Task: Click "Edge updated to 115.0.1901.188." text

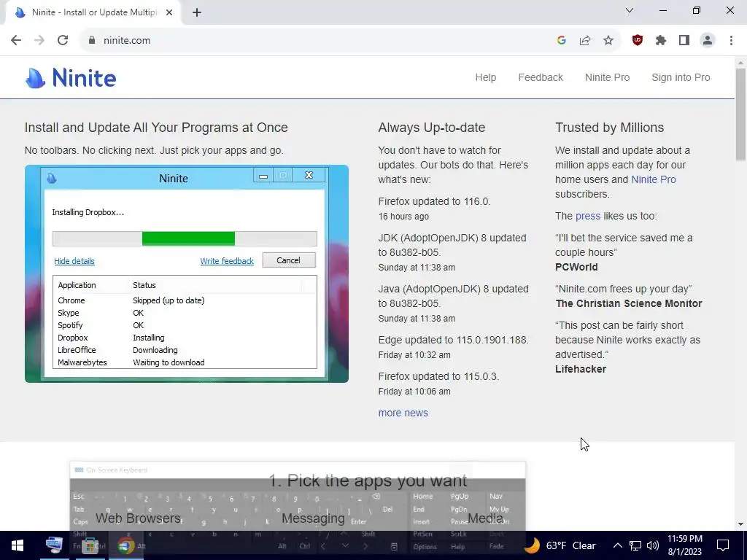Action: point(454,340)
